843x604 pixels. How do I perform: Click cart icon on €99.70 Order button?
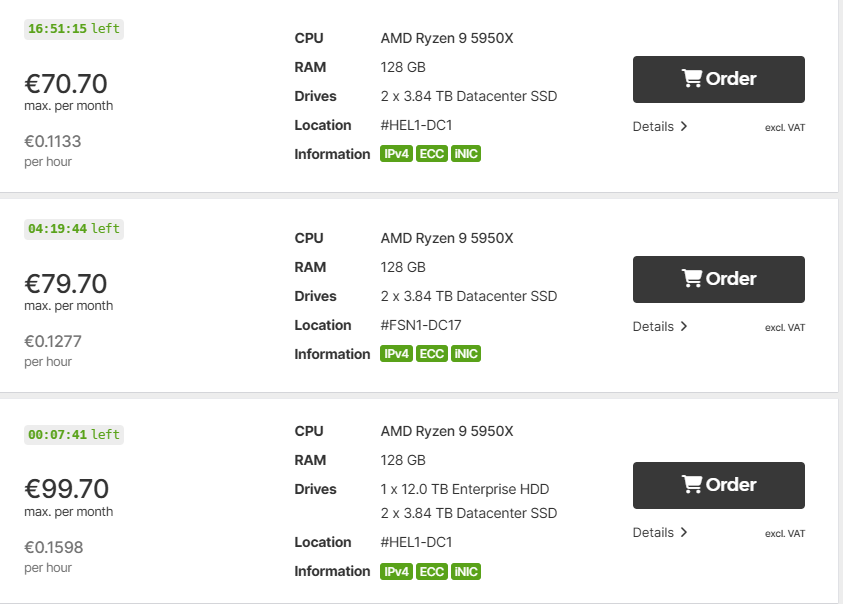click(691, 485)
